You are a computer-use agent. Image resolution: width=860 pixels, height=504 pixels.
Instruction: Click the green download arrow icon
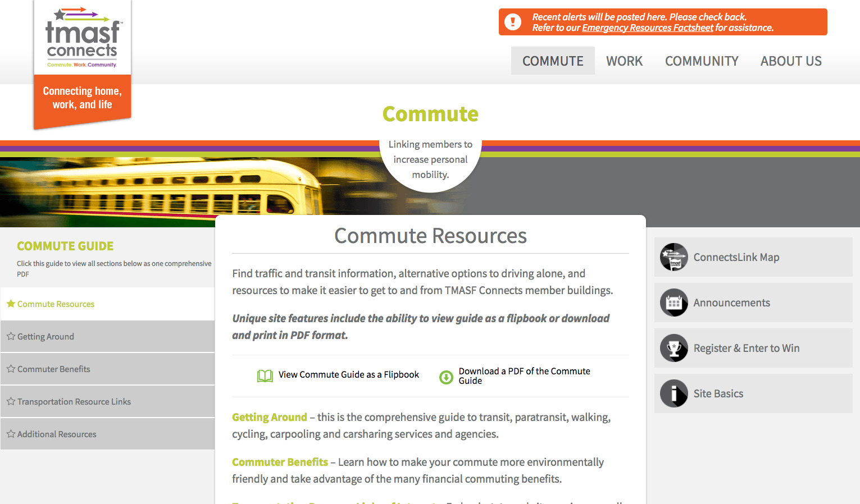click(x=446, y=377)
